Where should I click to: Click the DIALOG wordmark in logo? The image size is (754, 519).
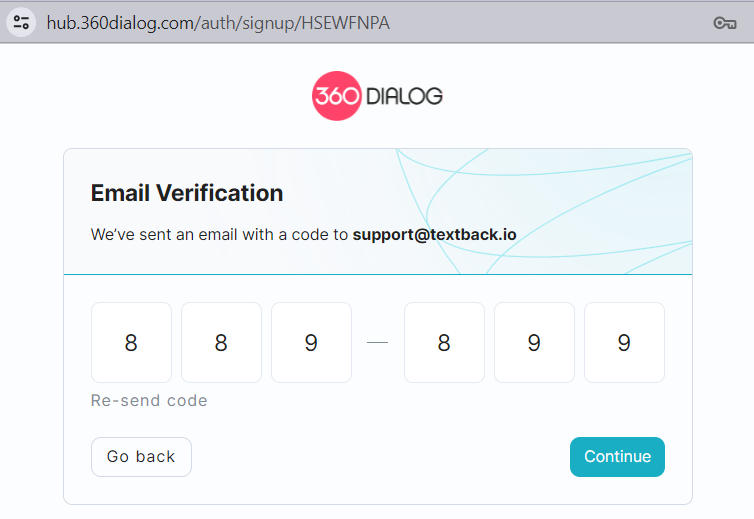(404, 96)
